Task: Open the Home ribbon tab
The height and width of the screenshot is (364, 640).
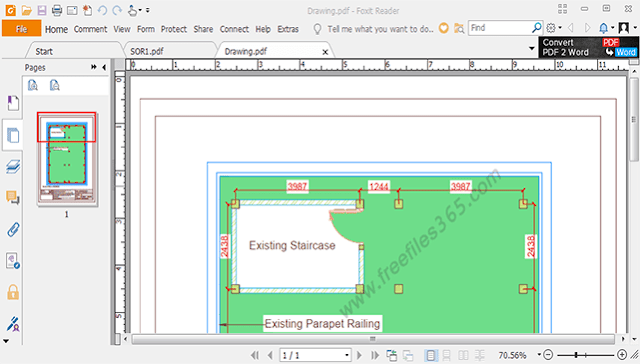Action: (56, 29)
